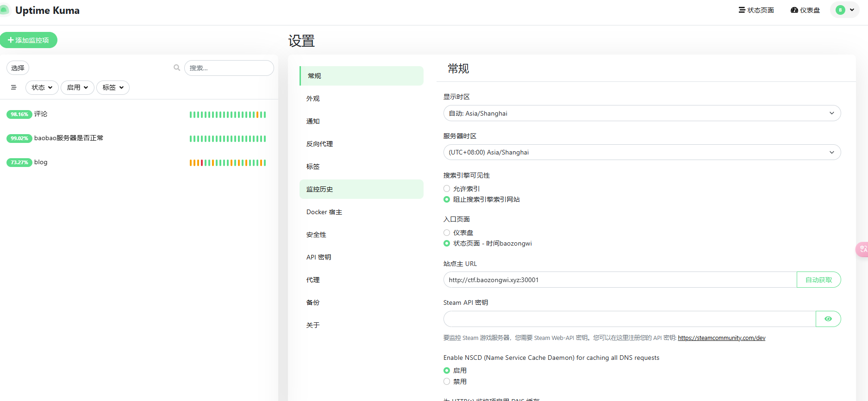Switch to the 安全性 settings section
Image resolution: width=868 pixels, height=401 pixels.
pos(316,234)
